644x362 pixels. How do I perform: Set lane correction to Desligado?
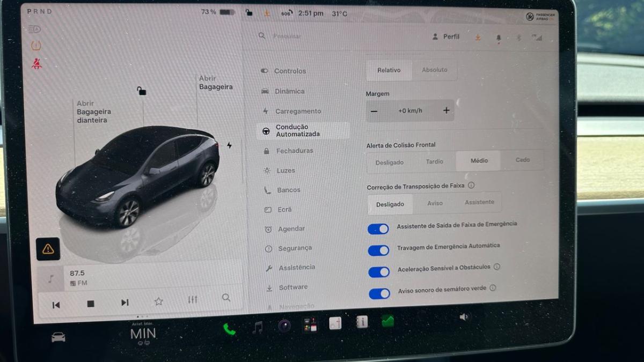pos(390,204)
